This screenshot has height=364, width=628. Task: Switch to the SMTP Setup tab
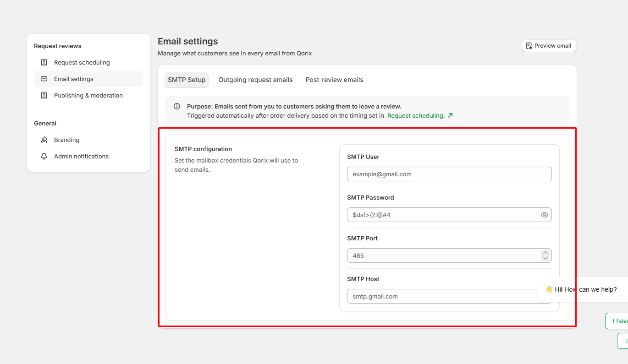(x=187, y=80)
